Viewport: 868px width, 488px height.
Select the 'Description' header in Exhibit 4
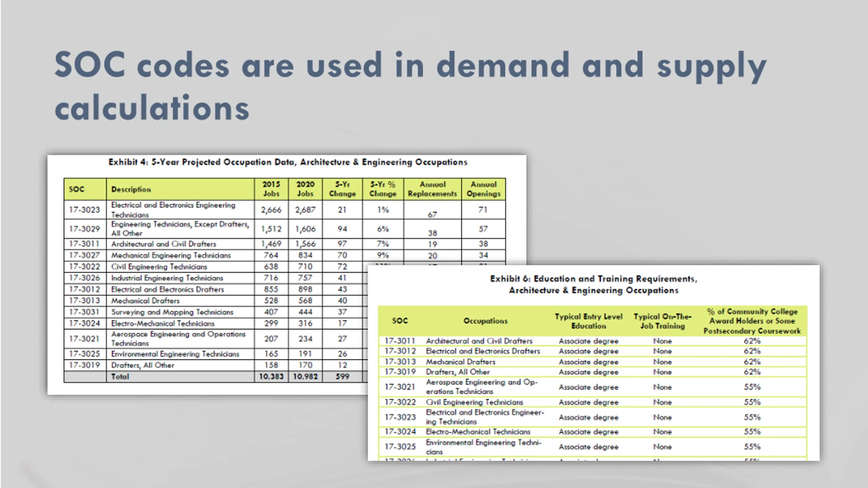tap(131, 189)
